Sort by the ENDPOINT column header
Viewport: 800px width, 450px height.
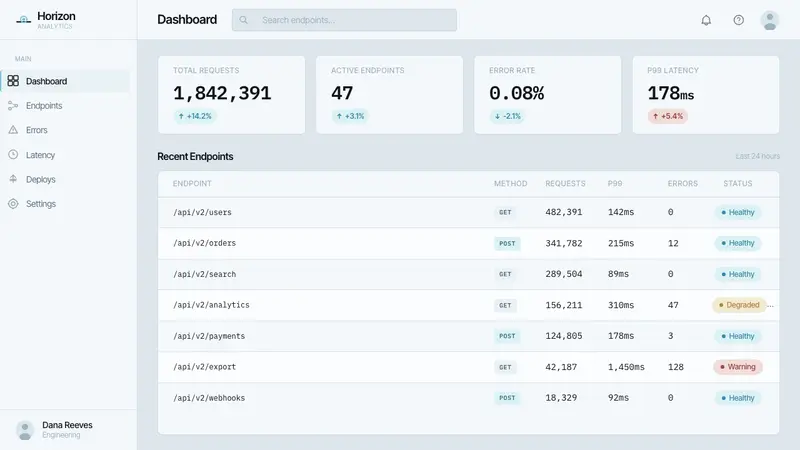pos(192,183)
